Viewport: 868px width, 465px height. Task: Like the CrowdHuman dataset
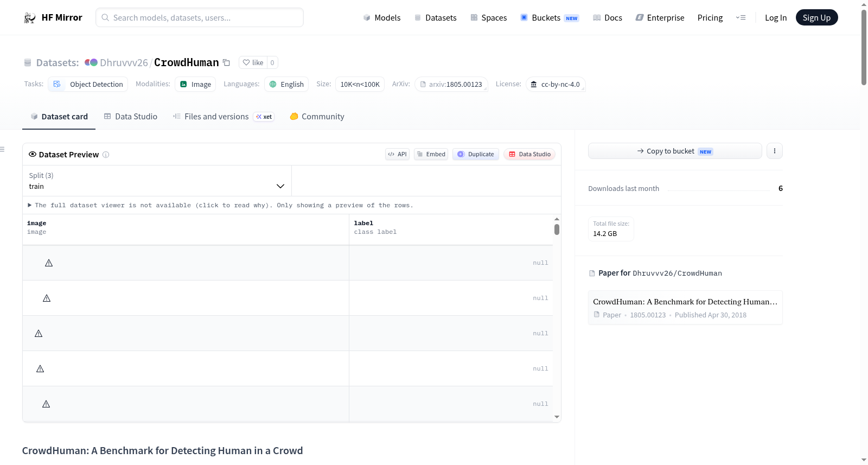click(253, 62)
